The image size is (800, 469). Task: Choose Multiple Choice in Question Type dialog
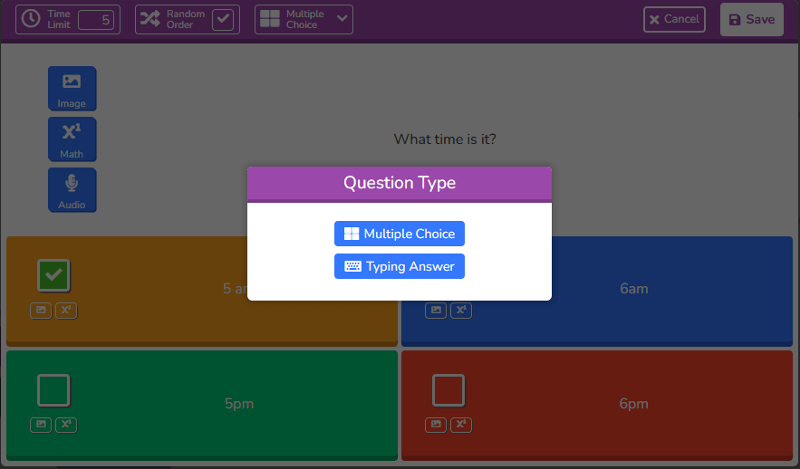tap(399, 234)
